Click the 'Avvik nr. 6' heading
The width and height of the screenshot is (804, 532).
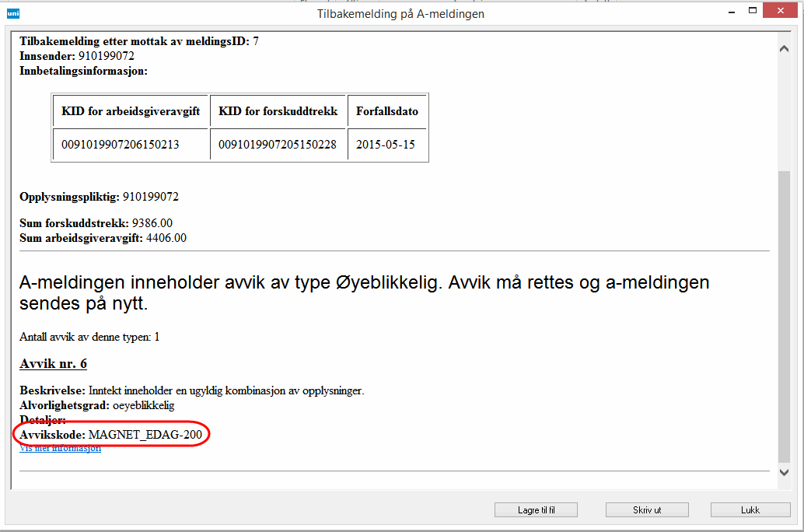pyautogui.click(x=52, y=364)
